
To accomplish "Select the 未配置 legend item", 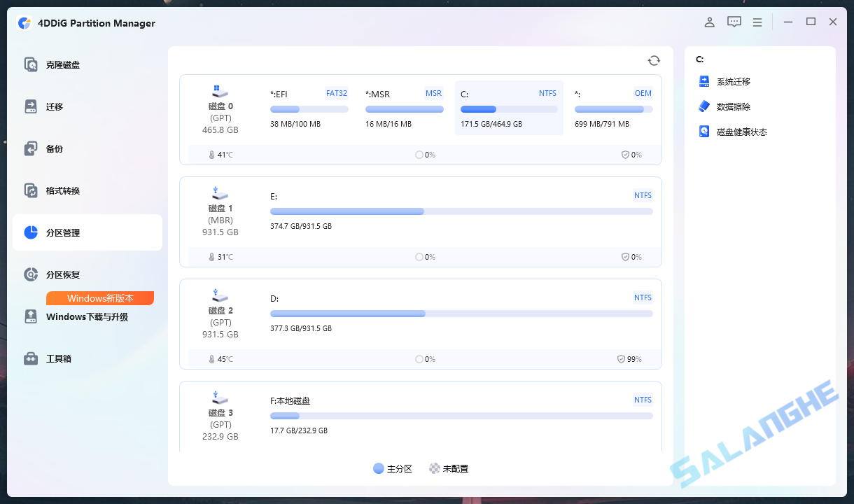I will coord(449,468).
